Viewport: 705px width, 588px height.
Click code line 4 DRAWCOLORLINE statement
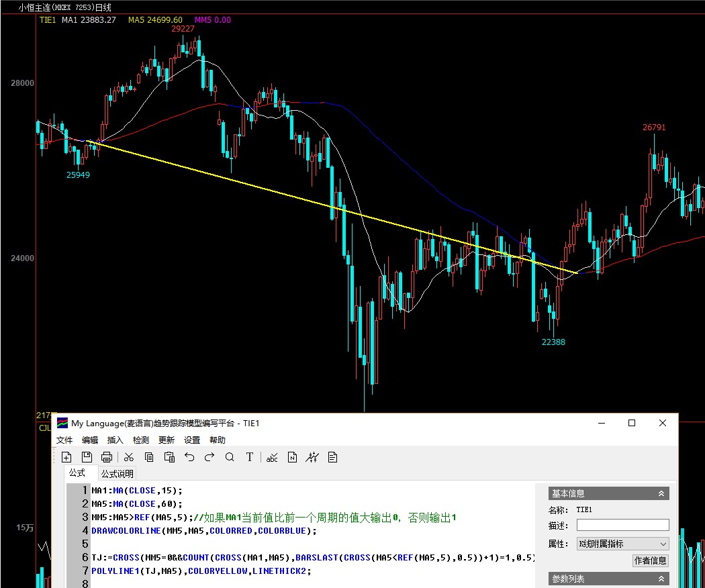[204, 531]
